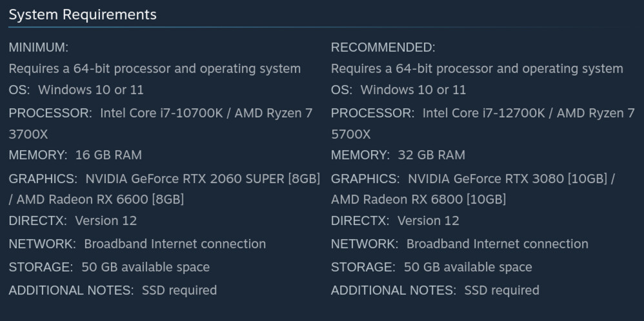
Task: Click the RECOMMENDED label
Action: [x=383, y=48]
